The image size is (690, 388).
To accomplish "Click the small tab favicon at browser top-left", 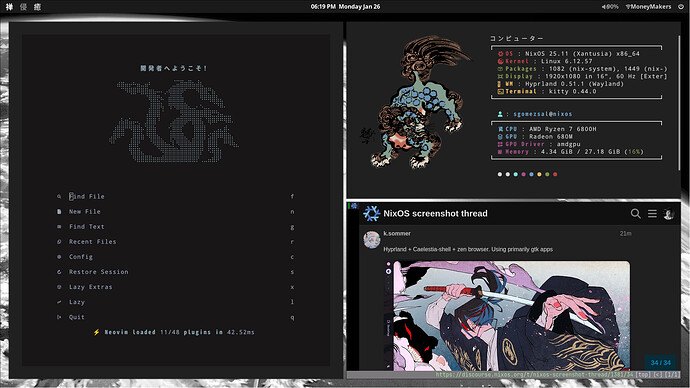I will [x=354, y=206].
